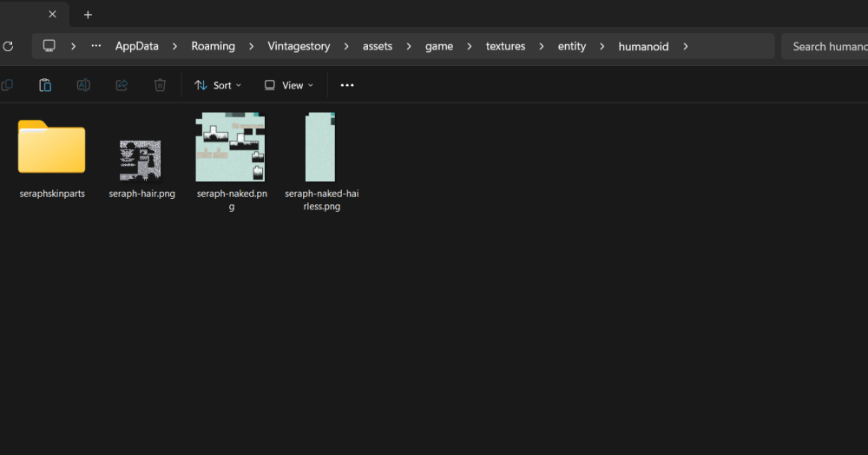Click the Rename toolbar icon
Image resolution: width=868 pixels, height=455 pixels.
click(x=83, y=85)
